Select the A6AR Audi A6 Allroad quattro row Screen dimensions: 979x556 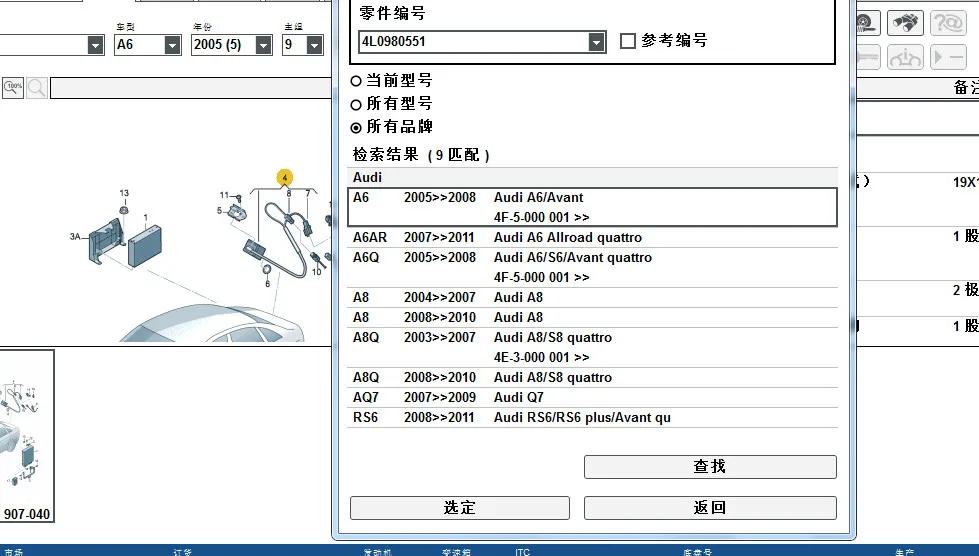click(x=593, y=237)
